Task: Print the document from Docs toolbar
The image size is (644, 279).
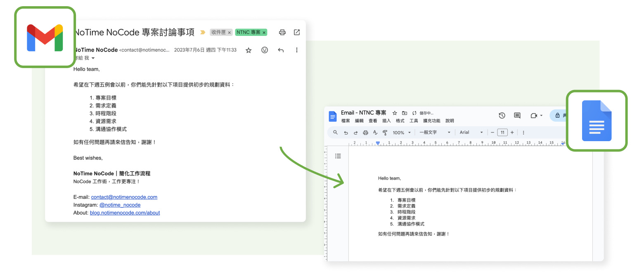Action: pyautogui.click(x=365, y=132)
